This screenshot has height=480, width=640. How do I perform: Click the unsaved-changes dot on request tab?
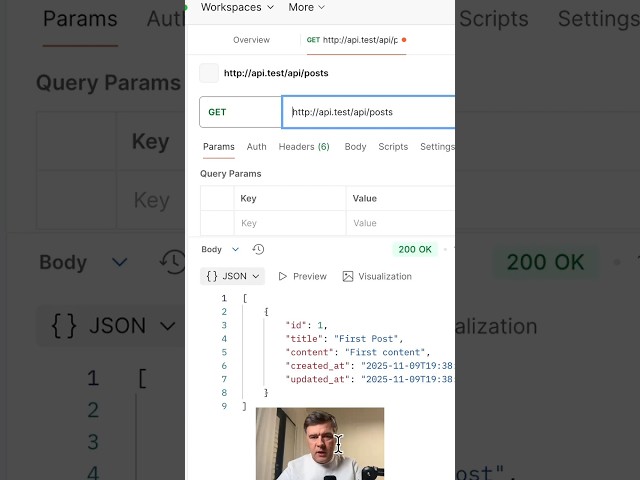point(404,40)
